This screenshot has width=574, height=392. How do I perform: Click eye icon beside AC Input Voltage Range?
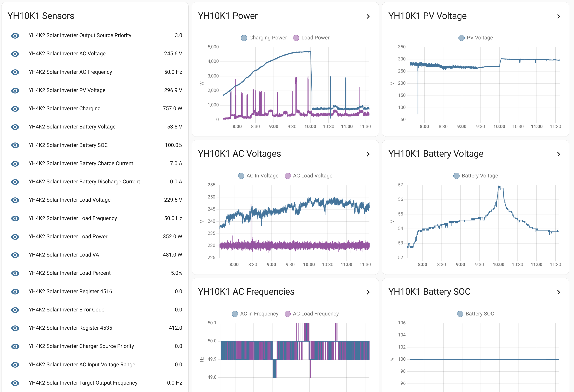[15, 365]
